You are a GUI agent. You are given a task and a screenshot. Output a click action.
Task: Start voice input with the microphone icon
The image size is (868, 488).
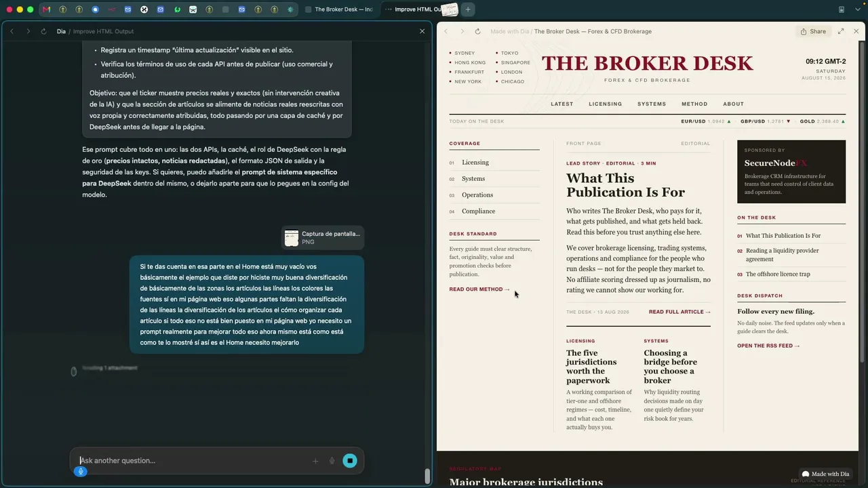coord(332,461)
